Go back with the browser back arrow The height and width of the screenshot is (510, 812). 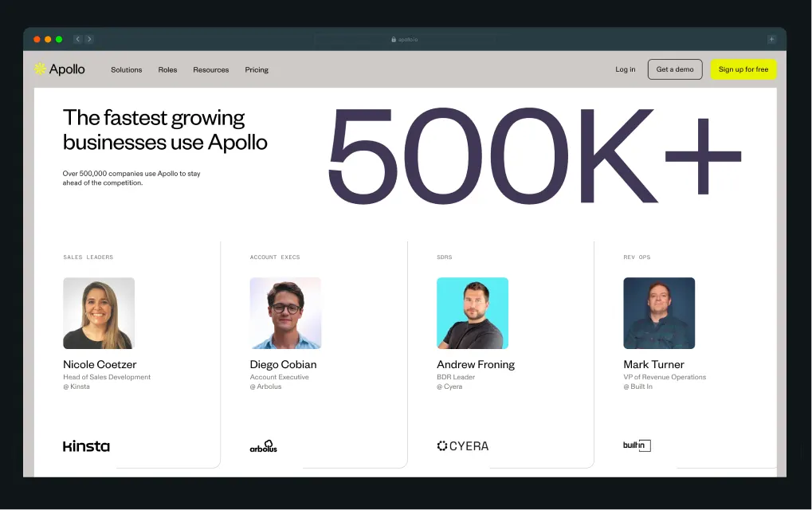click(77, 39)
